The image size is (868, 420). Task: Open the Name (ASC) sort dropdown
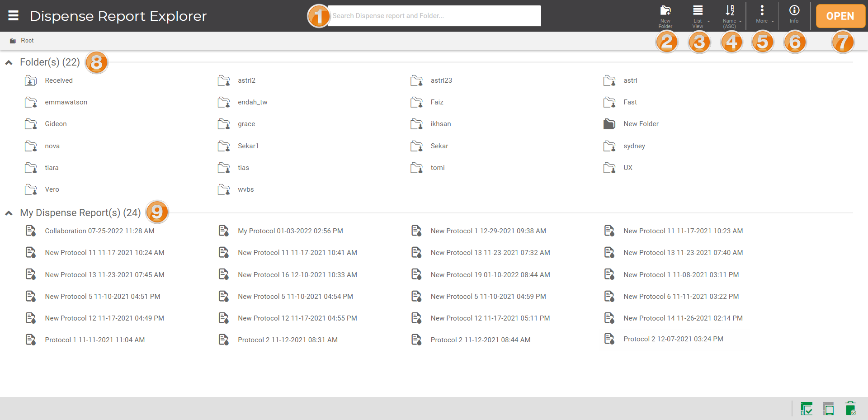tap(731, 16)
